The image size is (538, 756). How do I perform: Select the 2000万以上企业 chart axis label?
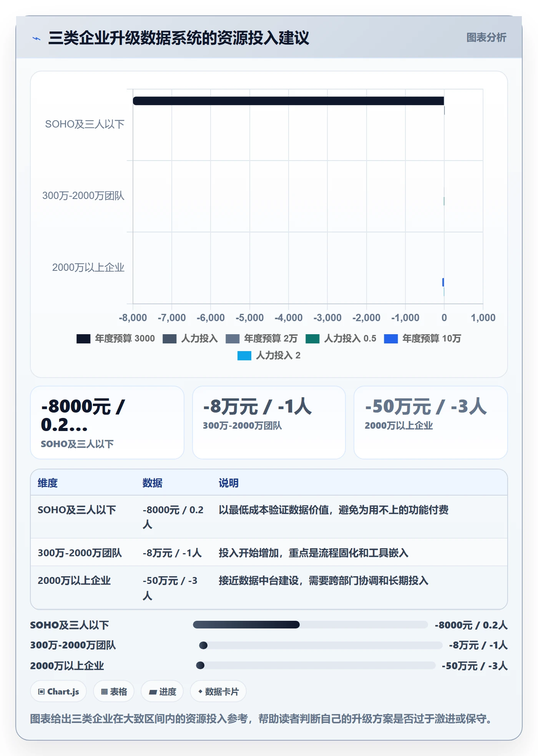88,267
